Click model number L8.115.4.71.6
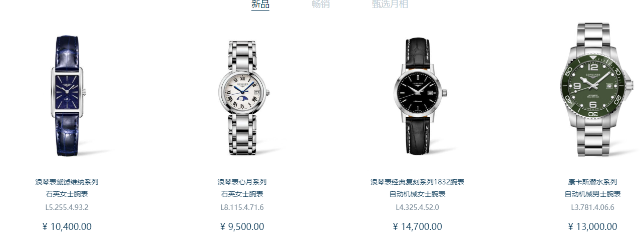Image resolution: width=644 pixels, height=237 pixels. point(242,207)
